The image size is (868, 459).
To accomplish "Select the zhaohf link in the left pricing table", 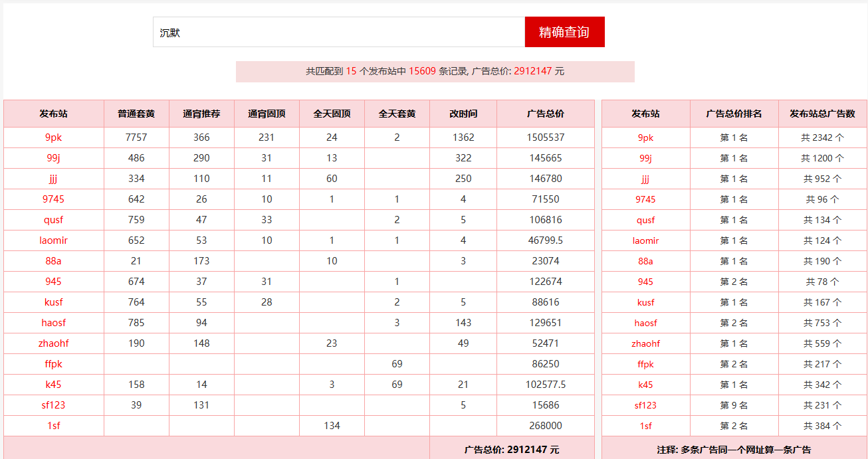I will [53, 343].
